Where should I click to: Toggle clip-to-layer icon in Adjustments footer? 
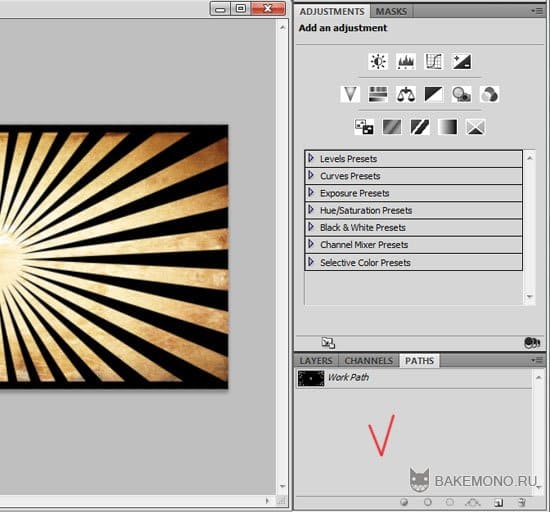[x=532, y=343]
